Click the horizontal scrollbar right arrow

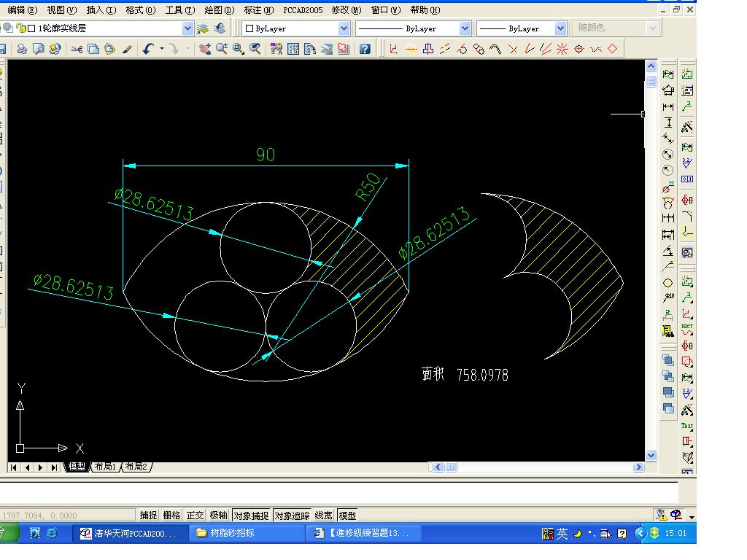tap(638, 467)
